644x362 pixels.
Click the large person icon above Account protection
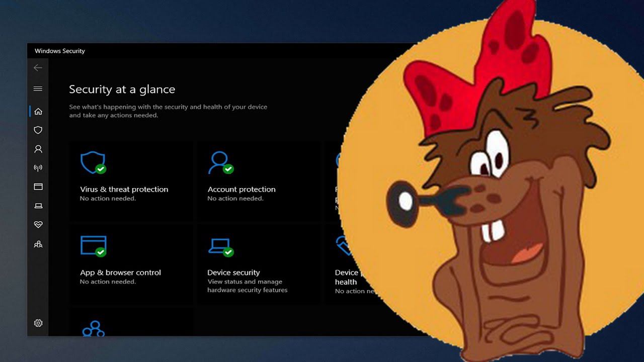pyautogui.click(x=221, y=163)
